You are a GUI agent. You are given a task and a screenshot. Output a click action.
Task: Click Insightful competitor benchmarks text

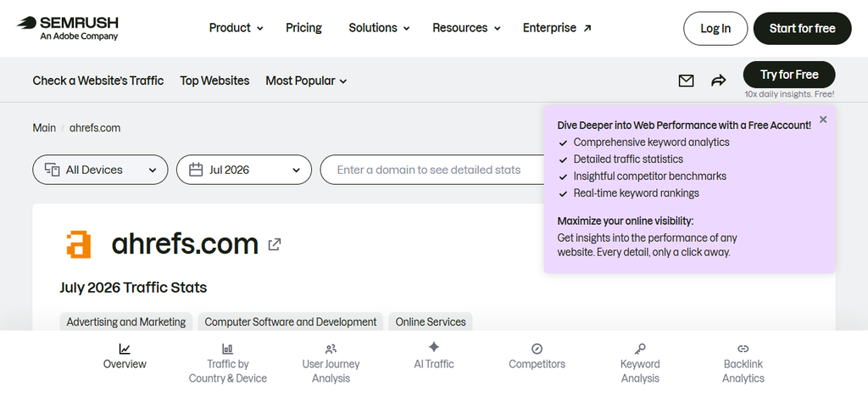click(650, 176)
